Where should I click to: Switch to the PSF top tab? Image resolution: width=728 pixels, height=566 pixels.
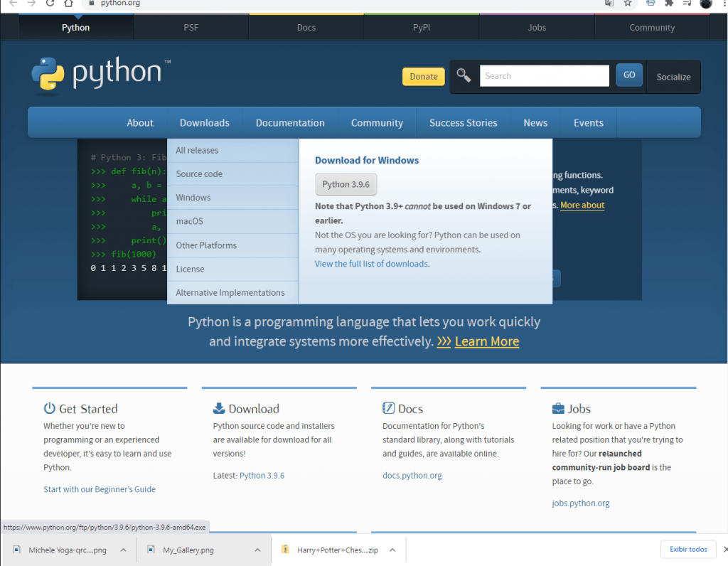click(x=191, y=28)
